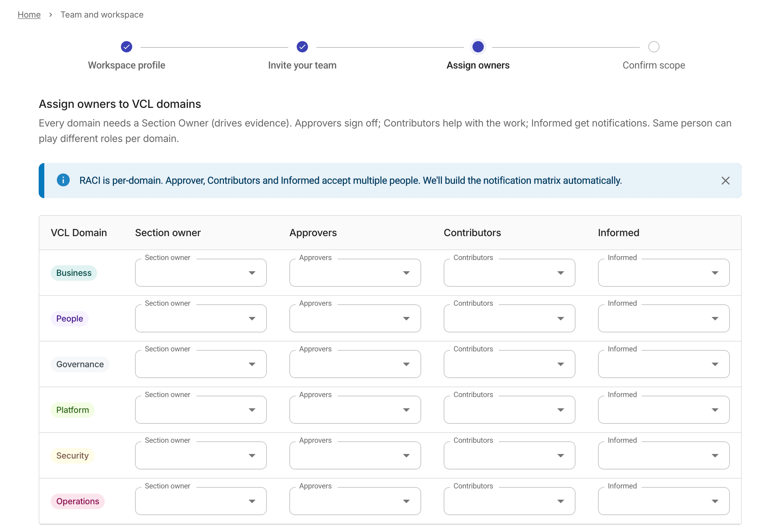The width and height of the screenshot is (765, 532).
Task: Click the info icon in the RACI banner
Action: coord(63,180)
